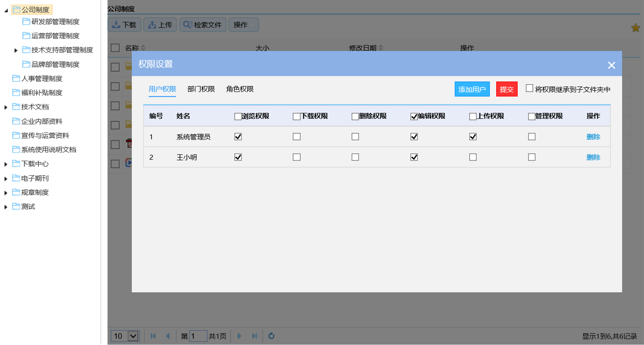The image size is (644, 345).
Task: Go to next page arrow
Action: pos(239,336)
